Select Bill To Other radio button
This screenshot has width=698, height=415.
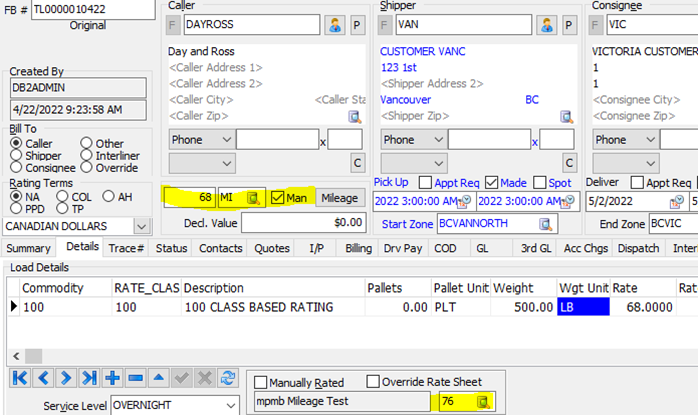(x=86, y=143)
